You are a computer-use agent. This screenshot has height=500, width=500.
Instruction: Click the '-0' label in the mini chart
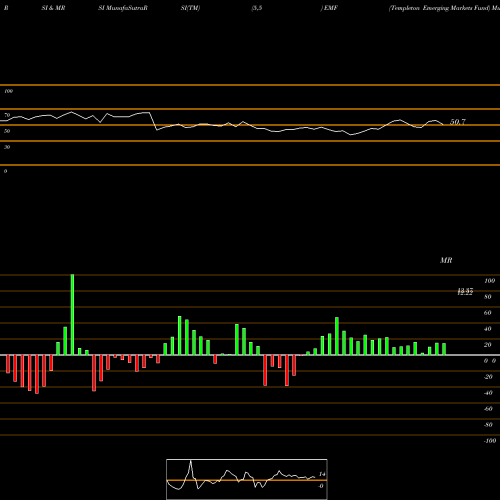[x=321, y=486]
